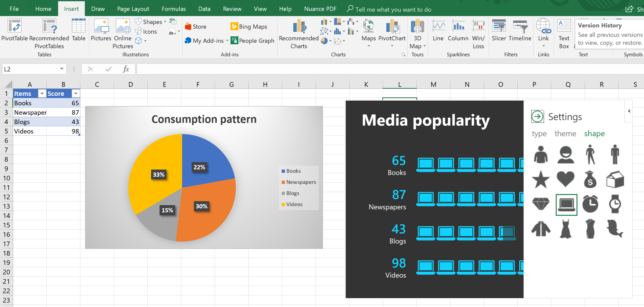
Task: Open the Store add-in
Action: (196, 26)
